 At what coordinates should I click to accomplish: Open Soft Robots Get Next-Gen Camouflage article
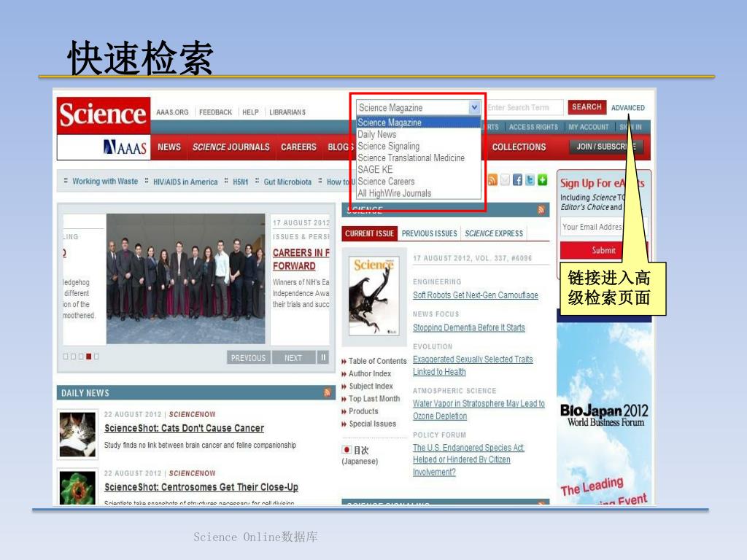tap(476, 295)
